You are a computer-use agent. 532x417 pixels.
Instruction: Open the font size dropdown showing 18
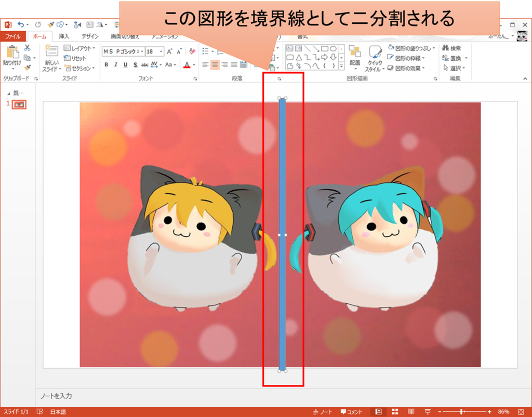(x=161, y=51)
